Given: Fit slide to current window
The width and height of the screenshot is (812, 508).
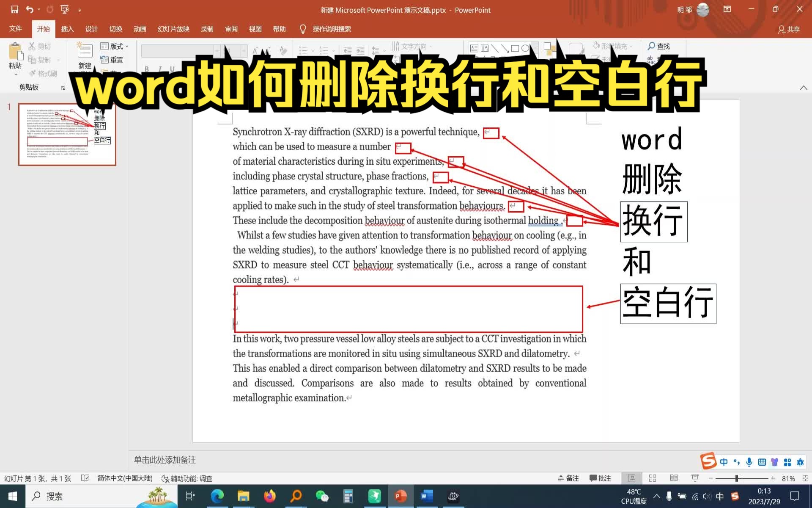Looking at the screenshot, I should click(805, 478).
